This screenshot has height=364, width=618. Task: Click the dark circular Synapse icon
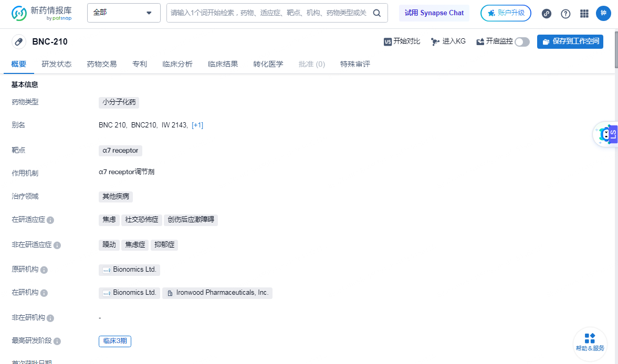pyautogui.click(x=547, y=14)
